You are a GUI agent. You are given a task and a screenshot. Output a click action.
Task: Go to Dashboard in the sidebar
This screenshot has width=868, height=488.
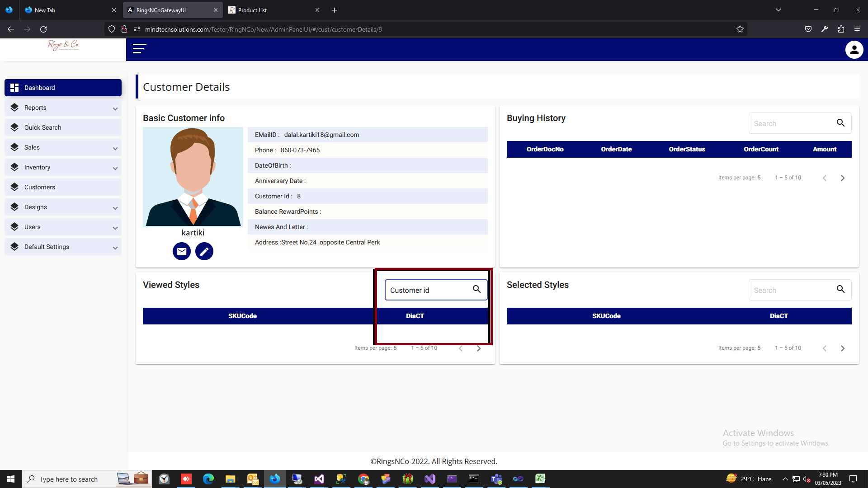coord(63,88)
